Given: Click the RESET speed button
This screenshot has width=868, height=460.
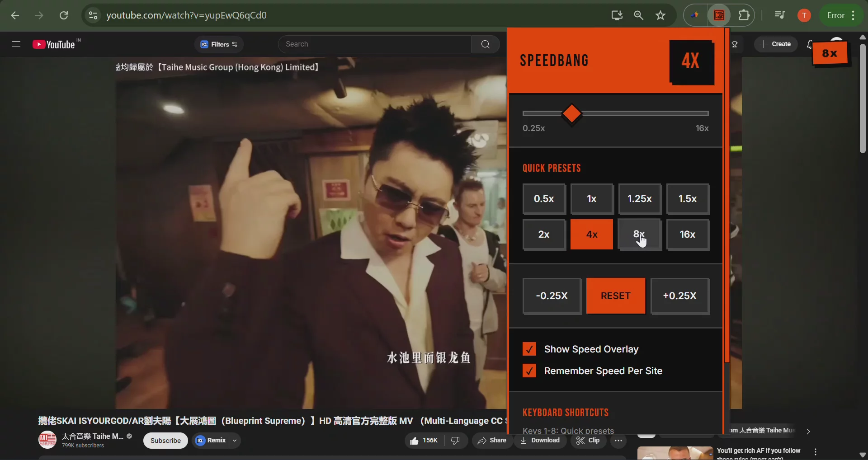Looking at the screenshot, I should (615, 296).
